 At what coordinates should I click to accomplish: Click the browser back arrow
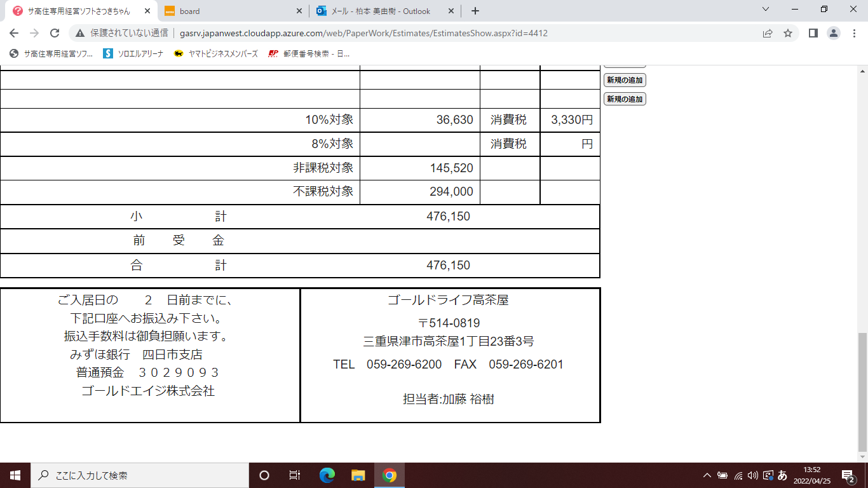[15, 33]
